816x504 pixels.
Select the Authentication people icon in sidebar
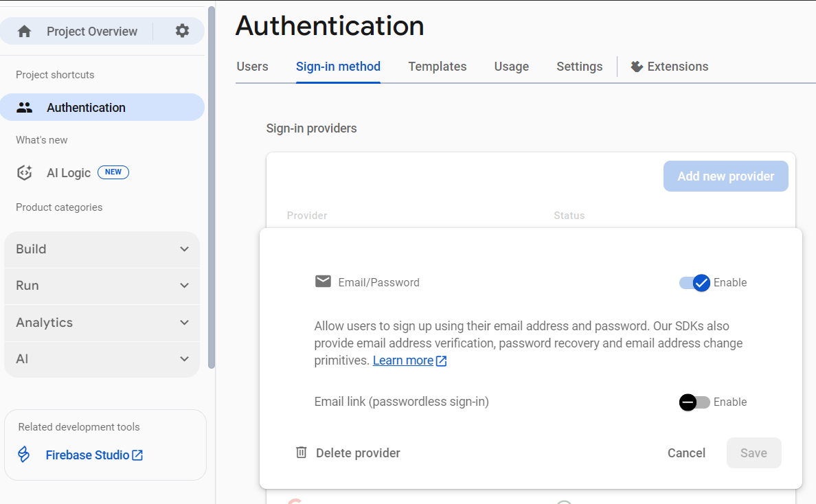24,107
